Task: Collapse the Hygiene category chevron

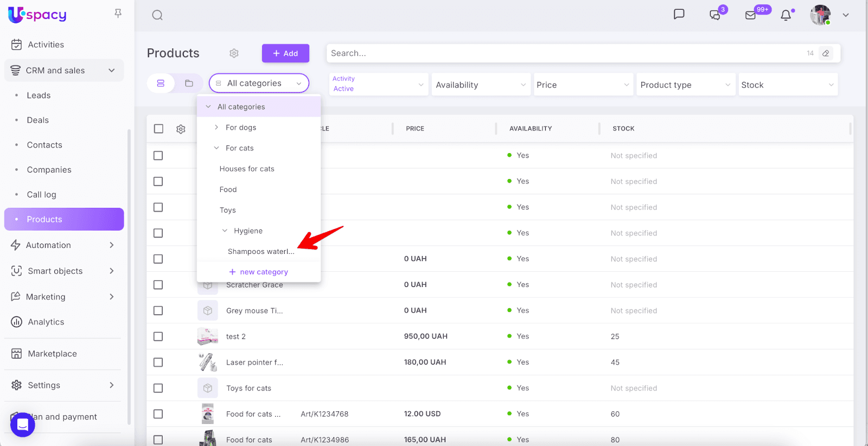Action: click(225, 231)
